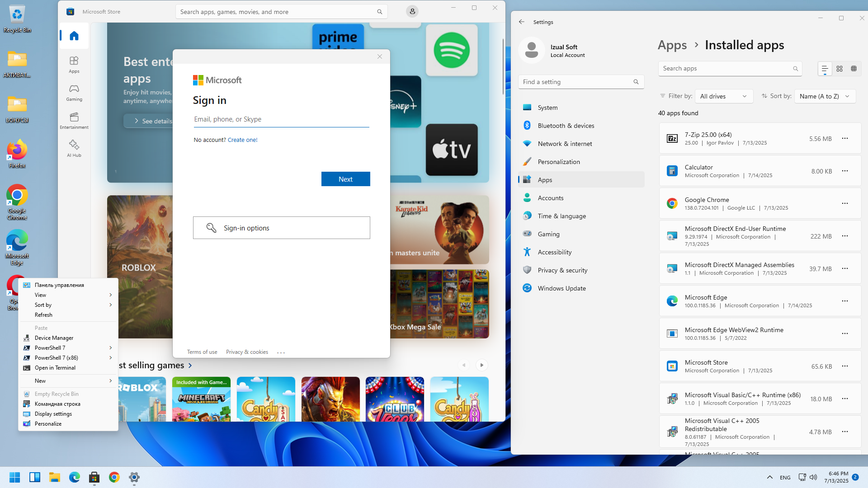Click the Minecraft game thumbnail in Store
Screen dimensions: 868x488
point(202,399)
